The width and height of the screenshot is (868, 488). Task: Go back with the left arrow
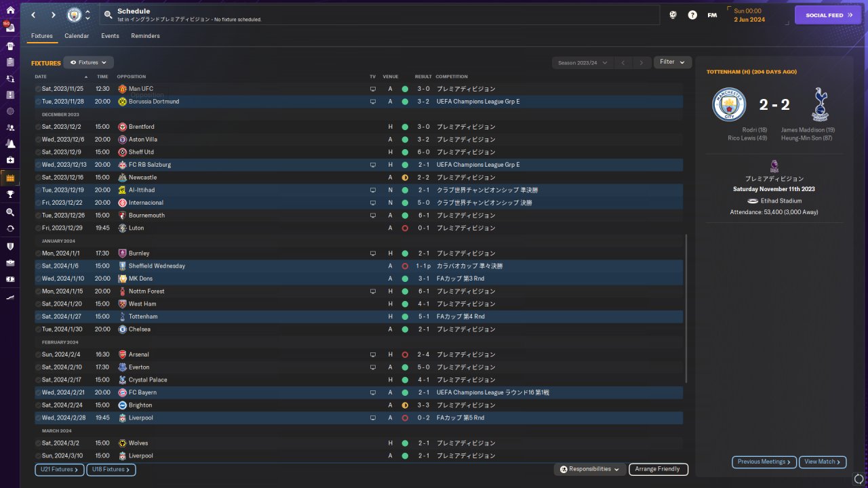[34, 15]
